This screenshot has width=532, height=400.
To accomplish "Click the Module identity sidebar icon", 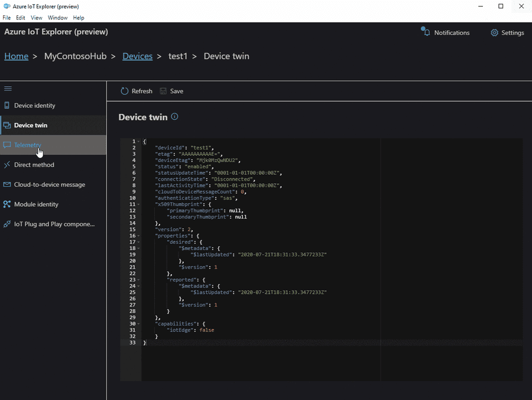I will [7, 204].
